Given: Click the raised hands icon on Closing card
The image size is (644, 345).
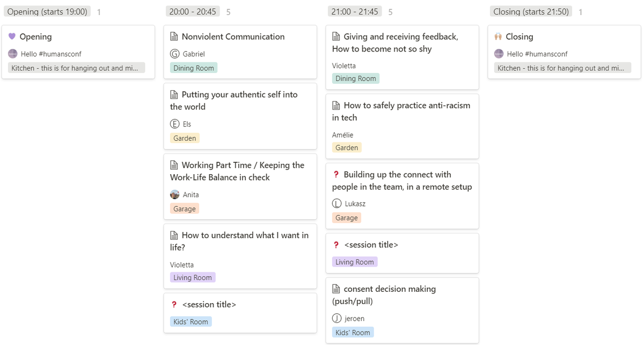Looking at the screenshot, I should click(498, 37).
